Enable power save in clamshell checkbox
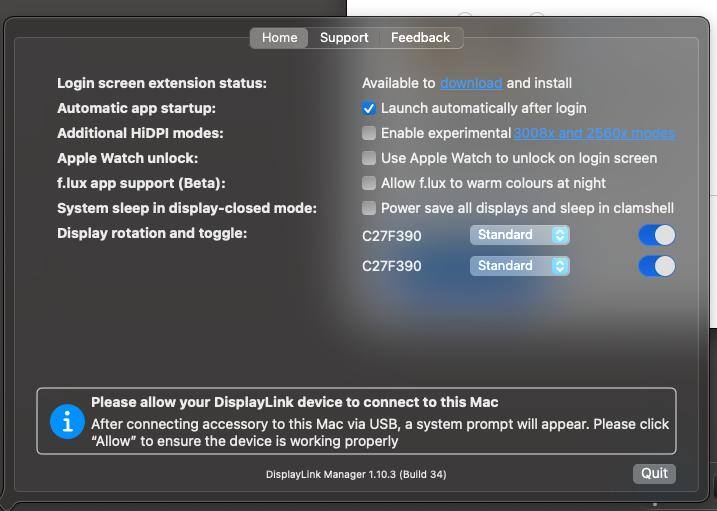This screenshot has width=717, height=511. pyautogui.click(x=370, y=208)
